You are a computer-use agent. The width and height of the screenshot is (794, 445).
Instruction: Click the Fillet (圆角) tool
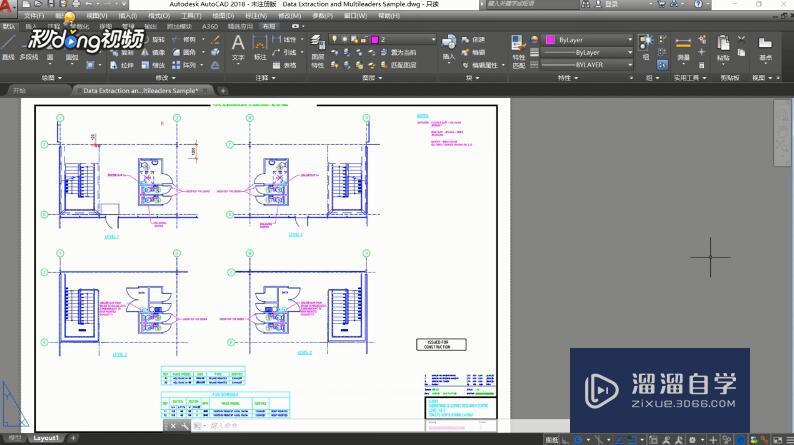[x=184, y=53]
